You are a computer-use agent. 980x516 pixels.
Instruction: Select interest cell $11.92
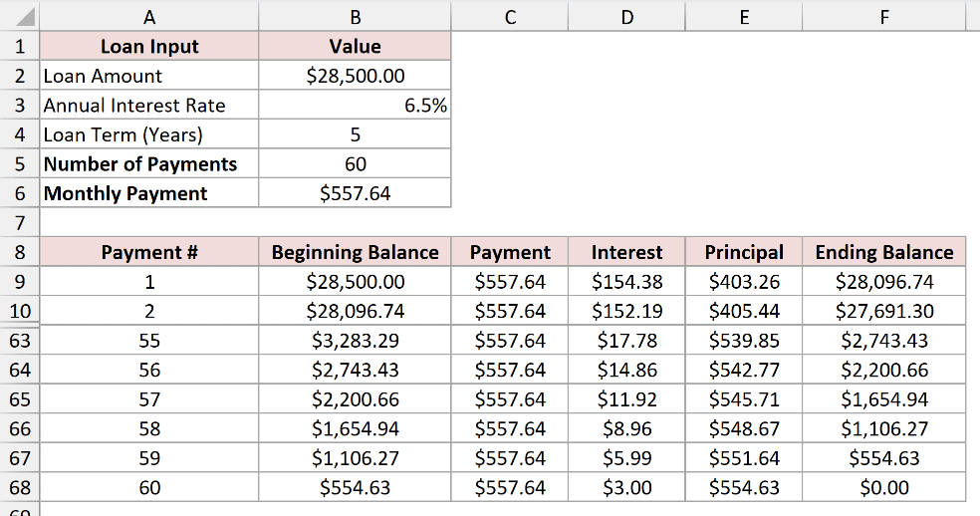[x=626, y=399]
